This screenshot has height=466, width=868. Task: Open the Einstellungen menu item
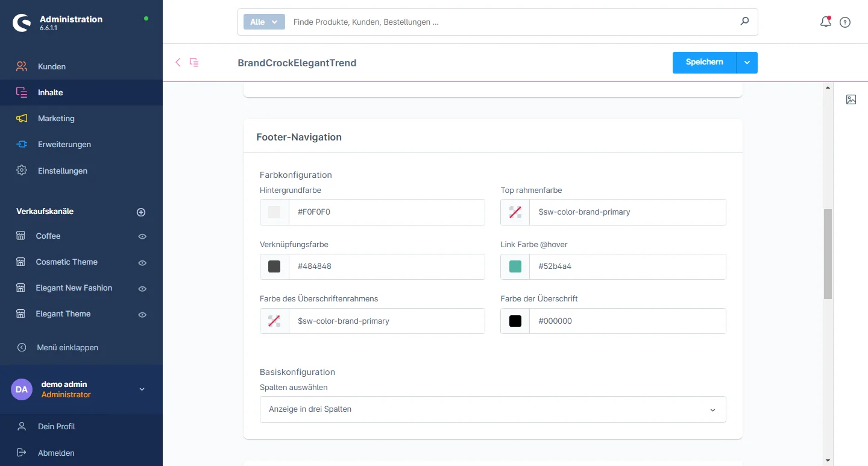click(x=62, y=171)
